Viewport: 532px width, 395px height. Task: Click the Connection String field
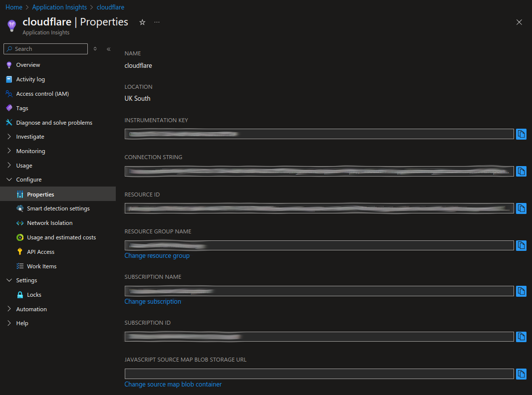[319, 171]
